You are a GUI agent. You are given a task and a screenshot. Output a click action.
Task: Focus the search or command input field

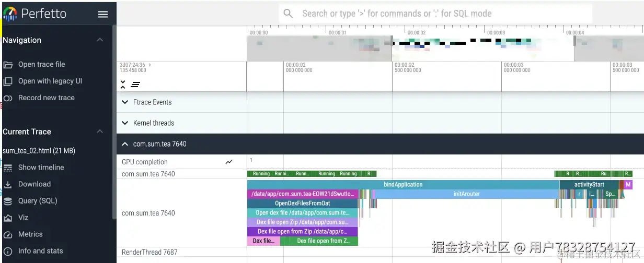435,14
